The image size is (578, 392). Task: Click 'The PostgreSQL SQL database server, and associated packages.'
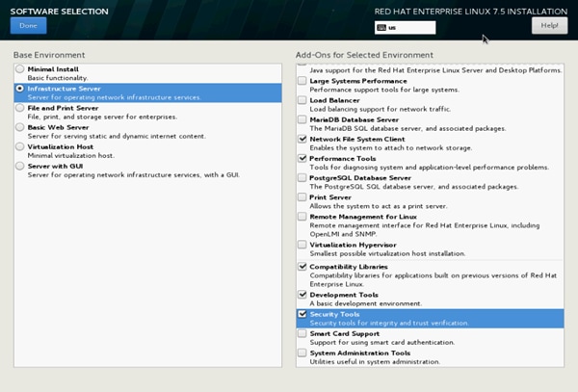click(414, 187)
